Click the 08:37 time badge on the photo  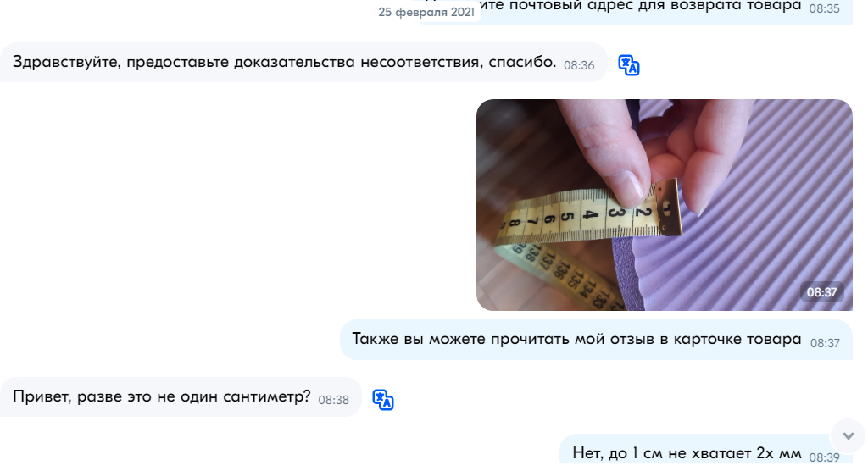[821, 292]
